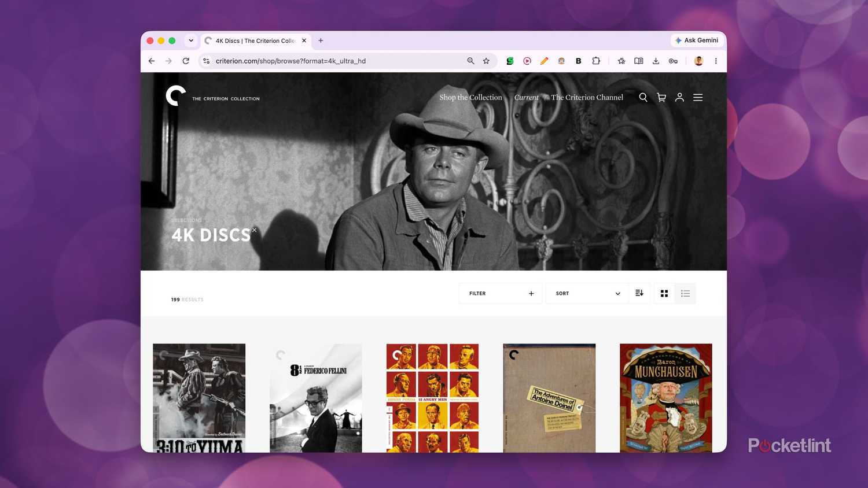Expand the Filter plus control

pyautogui.click(x=501, y=293)
